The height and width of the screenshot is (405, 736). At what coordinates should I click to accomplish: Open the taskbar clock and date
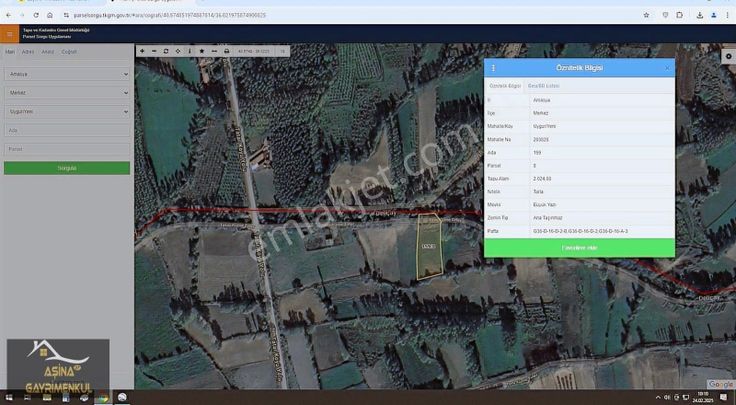pyautogui.click(x=703, y=398)
